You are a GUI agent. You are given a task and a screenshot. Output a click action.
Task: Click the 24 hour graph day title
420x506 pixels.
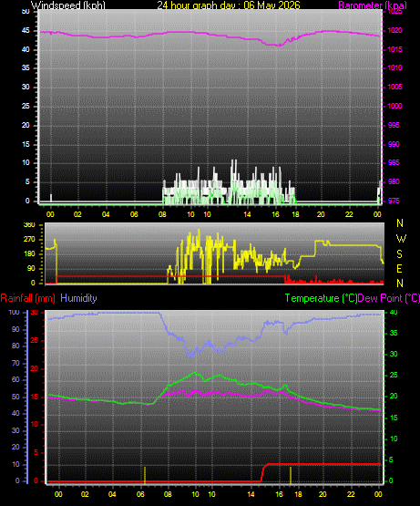(x=229, y=5)
